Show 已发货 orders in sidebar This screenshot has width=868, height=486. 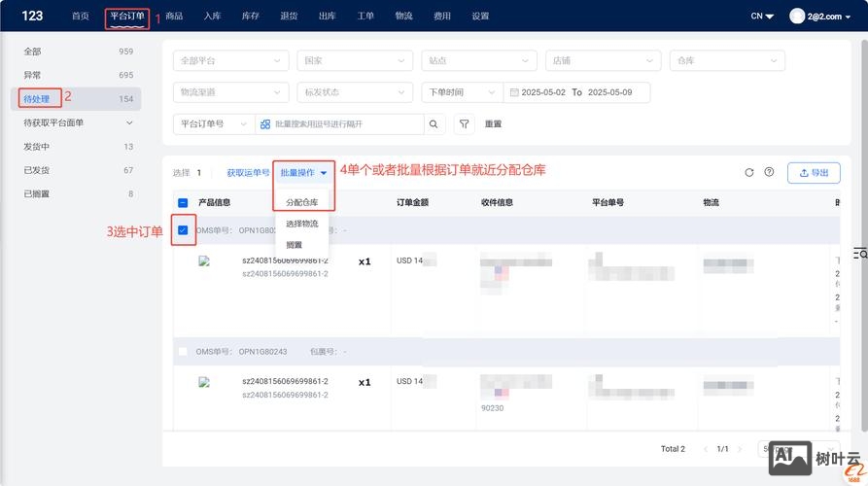coord(76,170)
